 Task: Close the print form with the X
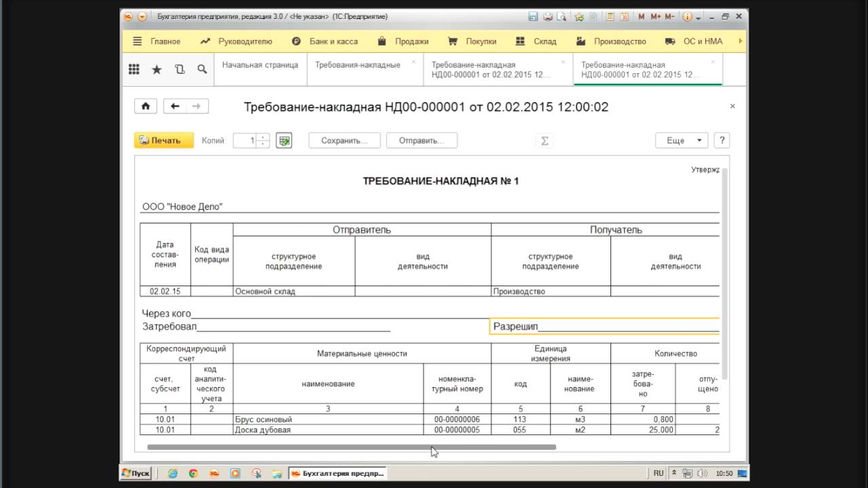point(732,106)
